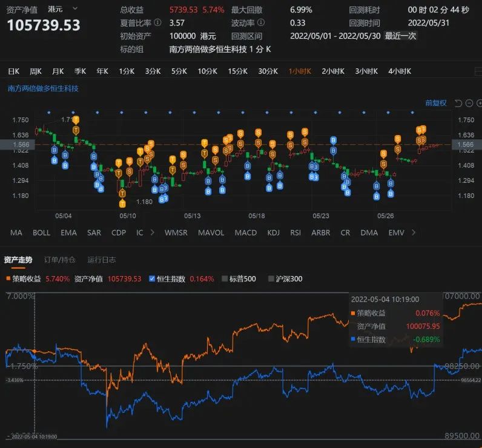This screenshot has height=448, width=482.
Task: Open the 运行日志 tab
Action: coord(102,260)
